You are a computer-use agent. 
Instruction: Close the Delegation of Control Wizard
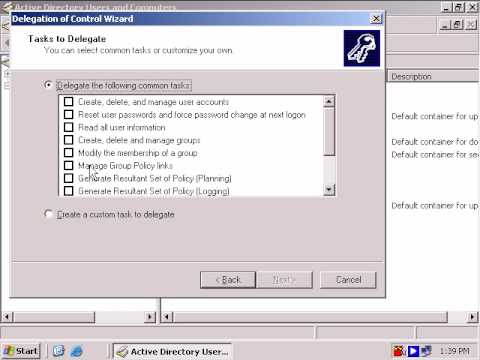[376, 19]
